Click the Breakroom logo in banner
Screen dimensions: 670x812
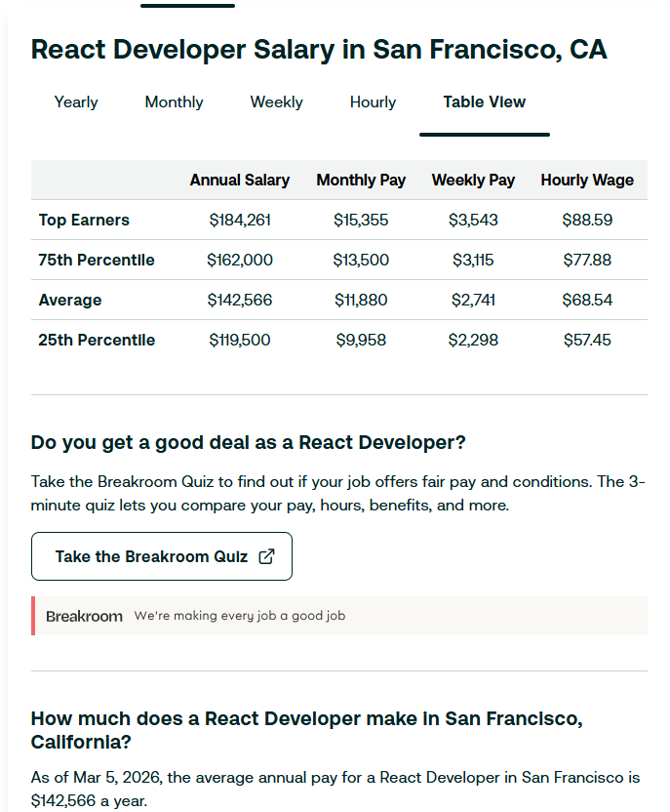pyautogui.click(x=83, y=616)
